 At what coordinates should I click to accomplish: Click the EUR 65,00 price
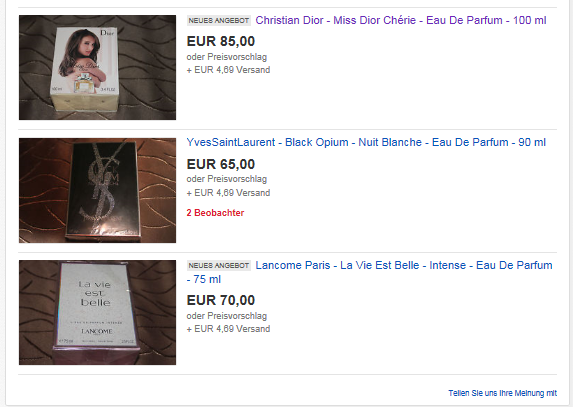coord(221,164)
